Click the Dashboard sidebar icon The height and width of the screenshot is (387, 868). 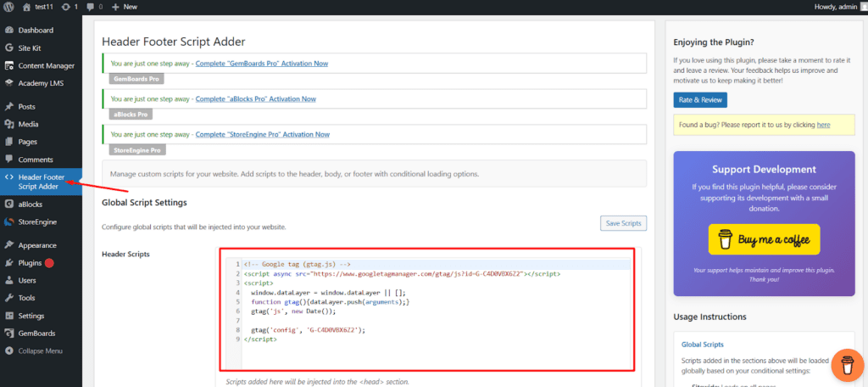[8, 30]
